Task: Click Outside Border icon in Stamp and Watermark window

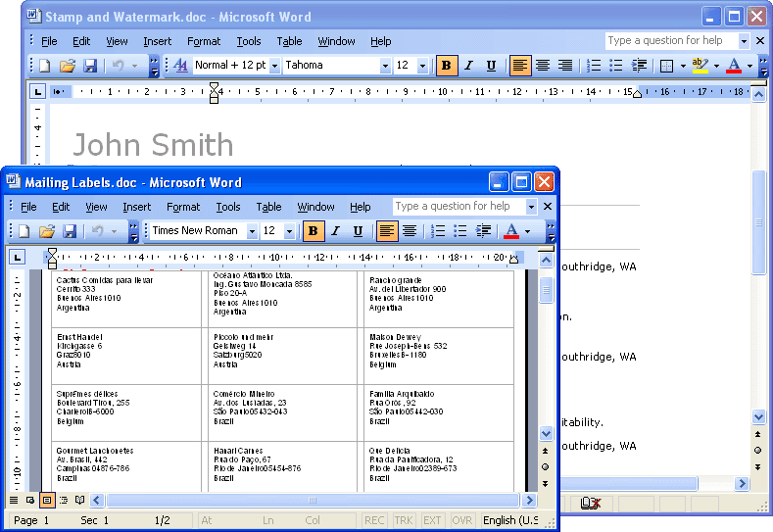Action: tap(666, 66)
